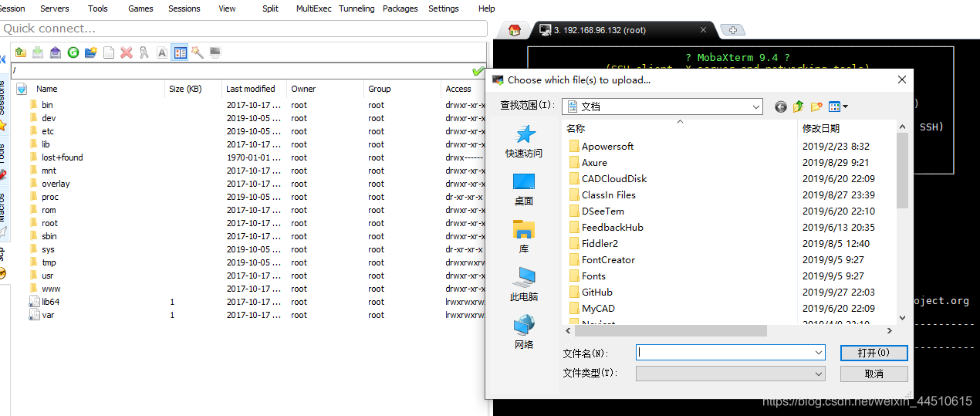Close the upload dialog with X
The height and width of the screenshot is (416, 980).
pos(901,79)
